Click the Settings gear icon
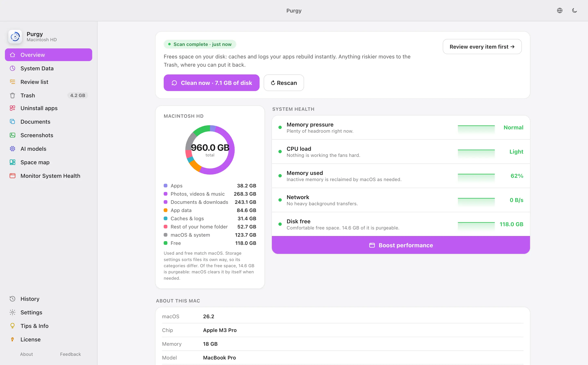Screen dimensions: 588x365 pyautogui.click(x=12, y=312)
